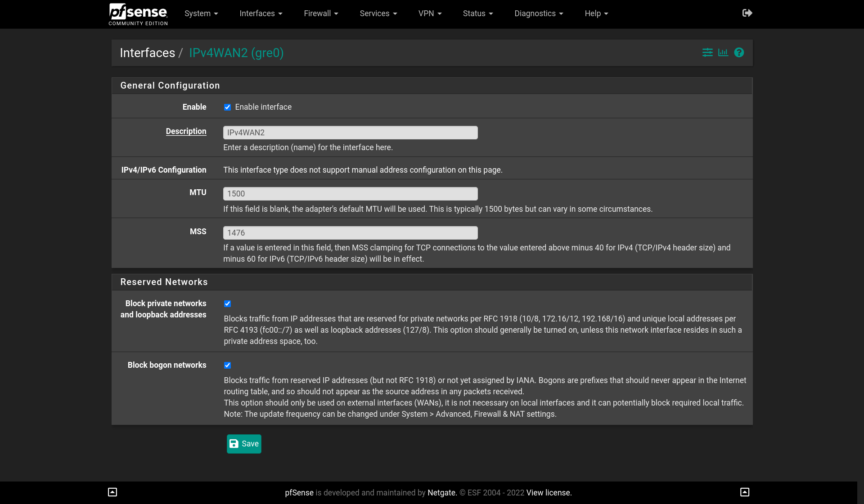This screenshot has width=864, height=504.
Task: Open the Help dropdown menu
Action: [596, 13]
